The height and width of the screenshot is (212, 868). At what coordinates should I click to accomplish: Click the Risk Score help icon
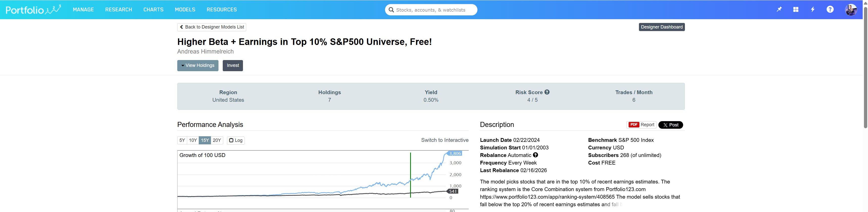coord(547,92)
